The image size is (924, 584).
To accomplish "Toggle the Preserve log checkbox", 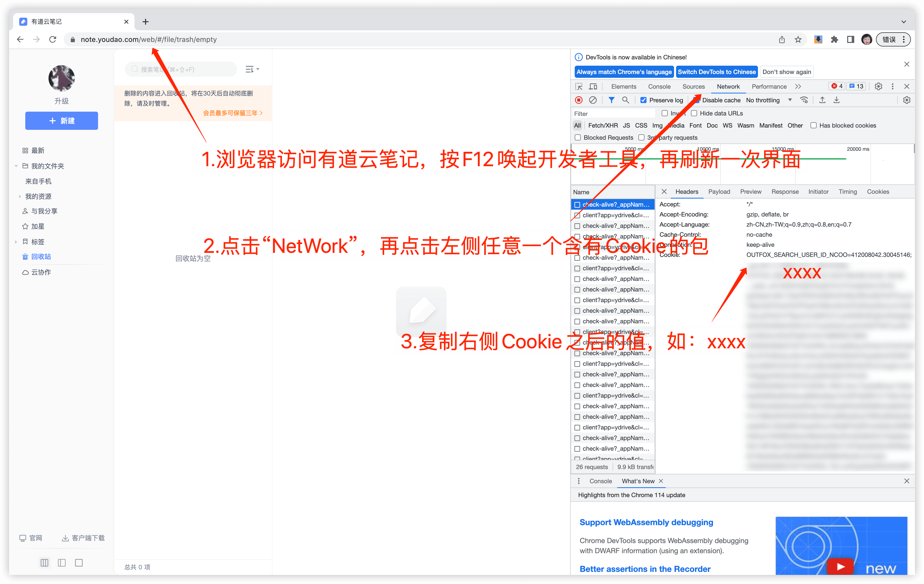I will (643, 101).
